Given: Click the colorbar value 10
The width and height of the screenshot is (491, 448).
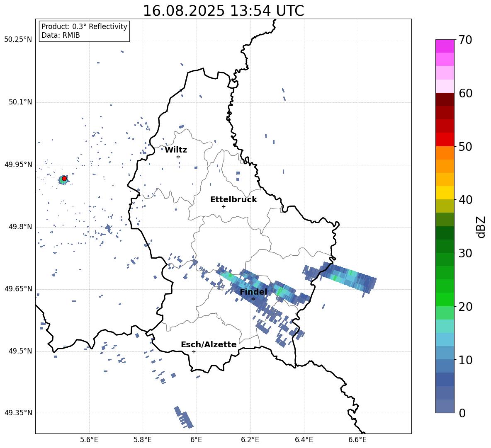Looking at the screenshot, I should (465, 360).
